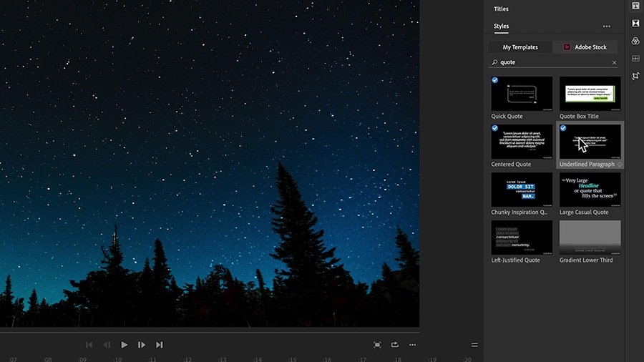Select the Large Casual Quote thumbnail

(590, 190)
